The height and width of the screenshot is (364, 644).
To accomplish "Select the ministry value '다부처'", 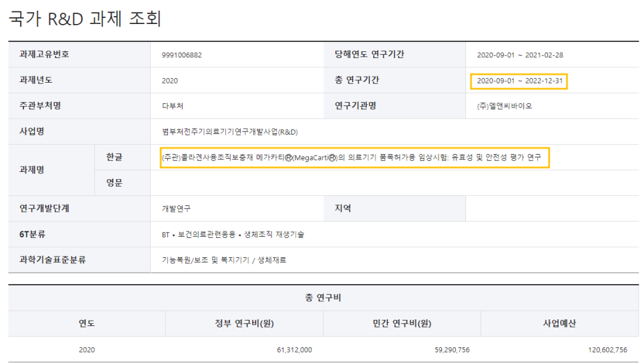I will coord(173,106).
